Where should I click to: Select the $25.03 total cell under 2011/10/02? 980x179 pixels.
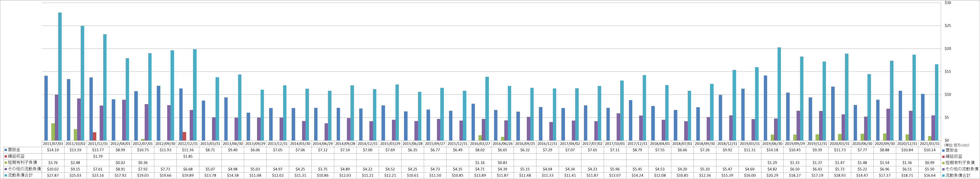[x=76, y=175]
